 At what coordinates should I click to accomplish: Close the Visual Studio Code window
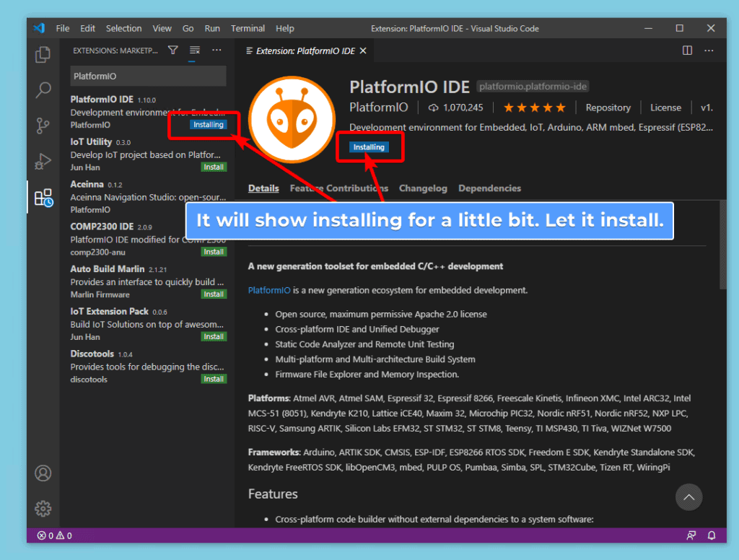pos(711,28)
